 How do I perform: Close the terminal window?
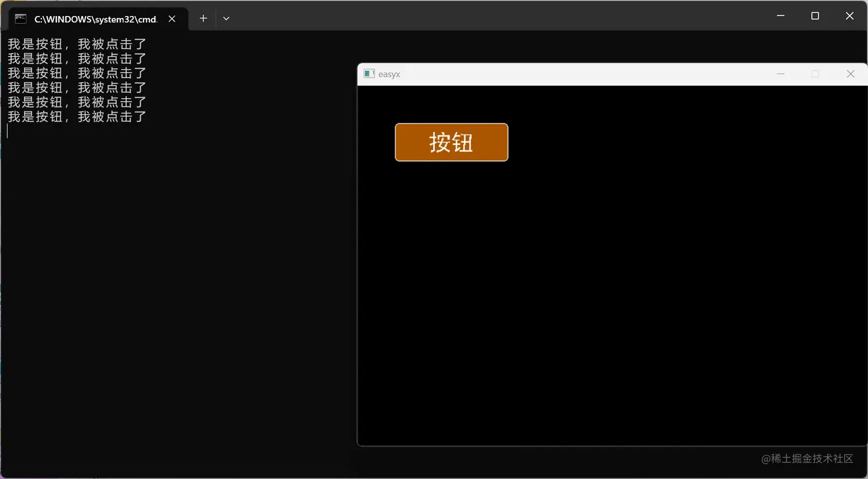pyautogui.click(x=850, y=16)
